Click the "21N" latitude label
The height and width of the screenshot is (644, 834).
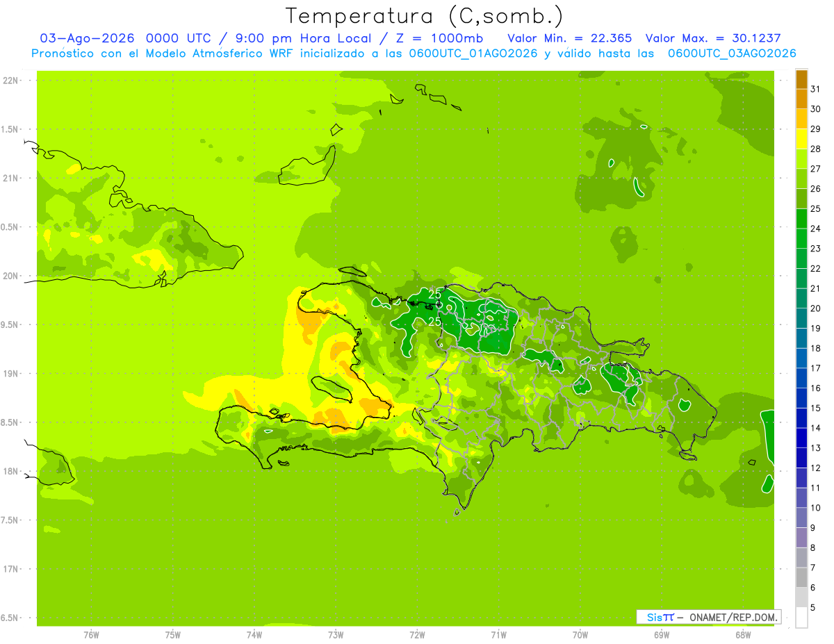(11, 178)
